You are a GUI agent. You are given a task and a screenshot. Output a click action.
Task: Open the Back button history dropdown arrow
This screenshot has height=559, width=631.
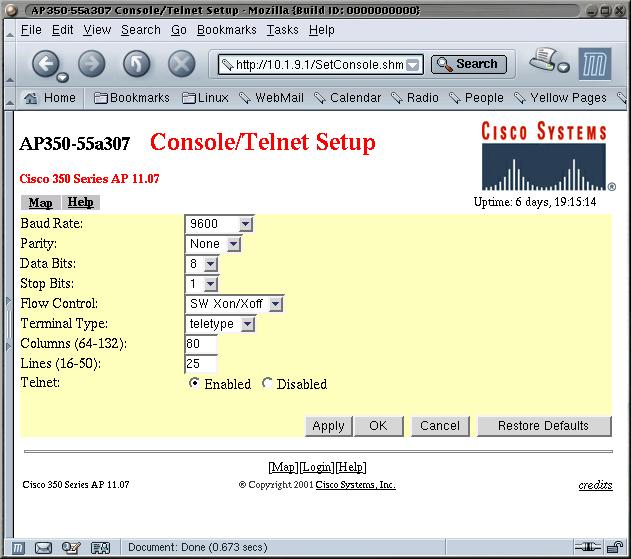coord(62,77)
